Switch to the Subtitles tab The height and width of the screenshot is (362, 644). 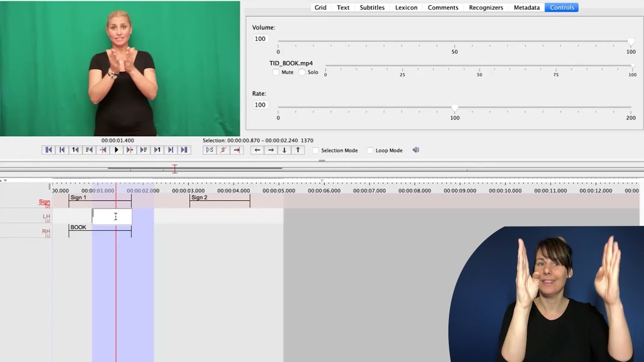click(x=372, y=8)
